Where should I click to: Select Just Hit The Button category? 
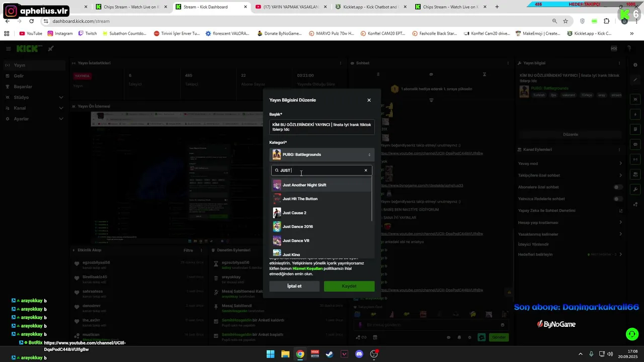pyautogui.click(x=321, y=199)
